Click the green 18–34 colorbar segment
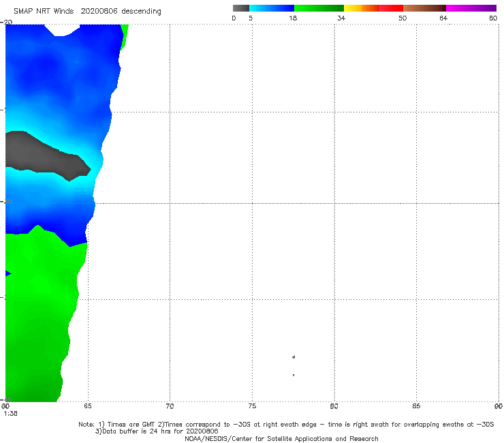The height and width of the screenshot is (443, 504). coord(319,8)
